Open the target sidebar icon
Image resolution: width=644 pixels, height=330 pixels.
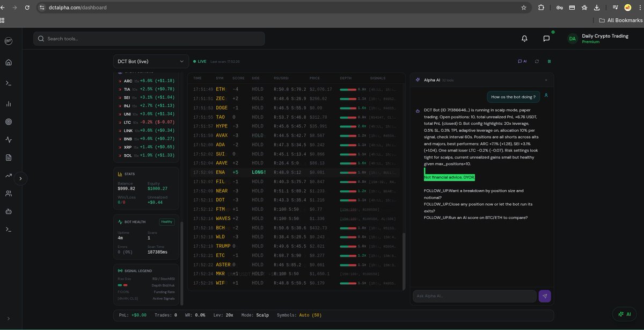(x=8, y=121)
